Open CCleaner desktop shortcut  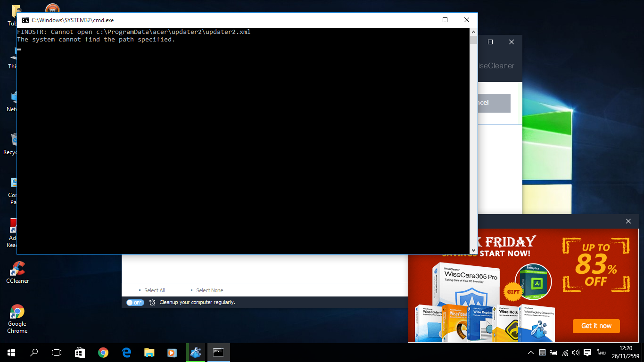pyautogui.click(x=17, y=272)
